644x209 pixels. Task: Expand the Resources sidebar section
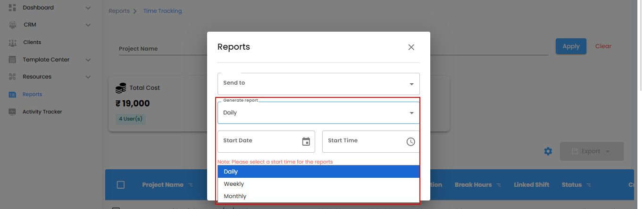pos(88,77)
